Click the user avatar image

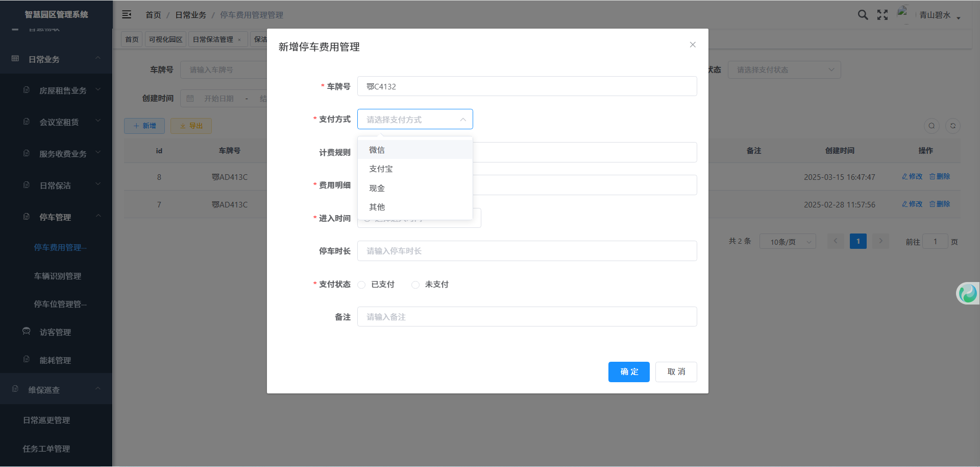coord(903,13)
